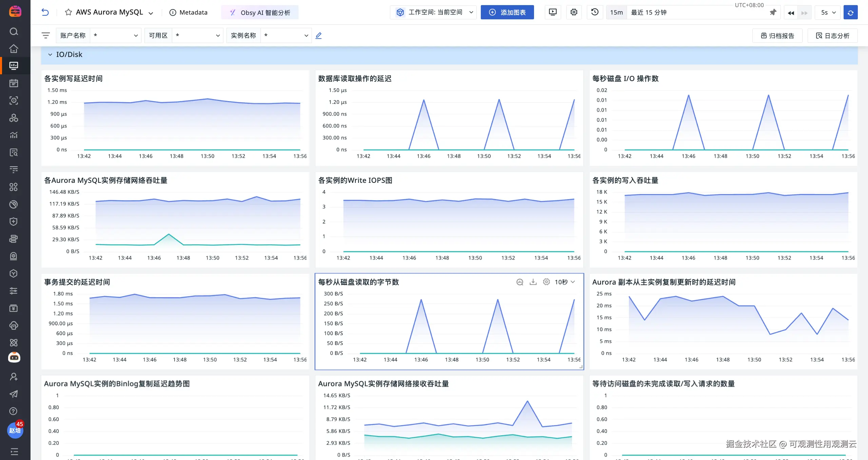Click the 添加图表 button
Screen dimensions: 868x460
[x=507, y=12]
